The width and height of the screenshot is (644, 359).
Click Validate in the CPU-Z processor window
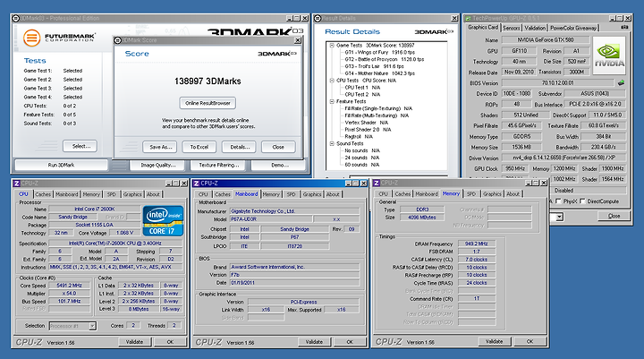coord(135,342)
